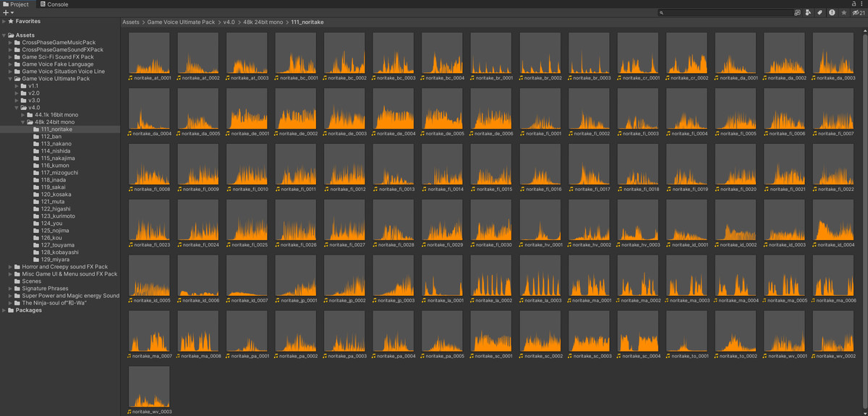Navigate to v4.0 in the breadcrumb
The height and width of the screenshot is (416, 868).
tap(229, 22)
